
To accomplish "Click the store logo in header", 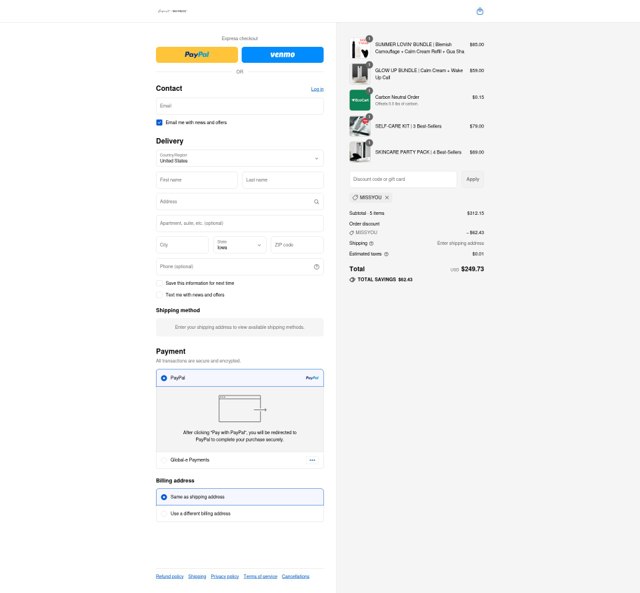I will pyautogui.click(x=172, y=11).
